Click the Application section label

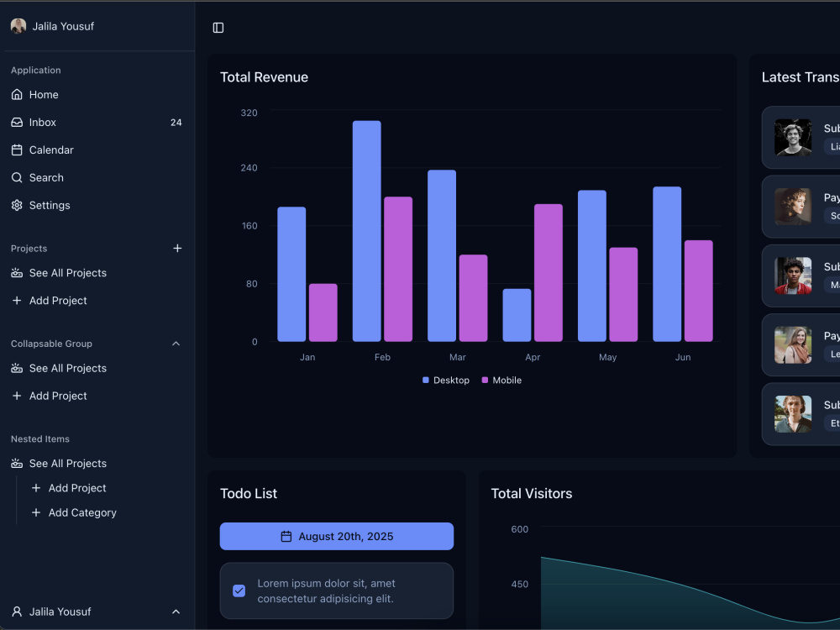coord(36,71)
